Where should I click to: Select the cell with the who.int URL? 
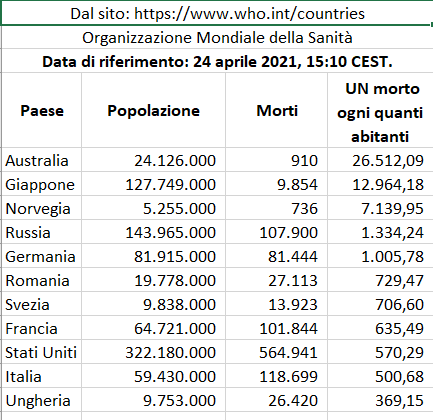(x=217, y=14)
